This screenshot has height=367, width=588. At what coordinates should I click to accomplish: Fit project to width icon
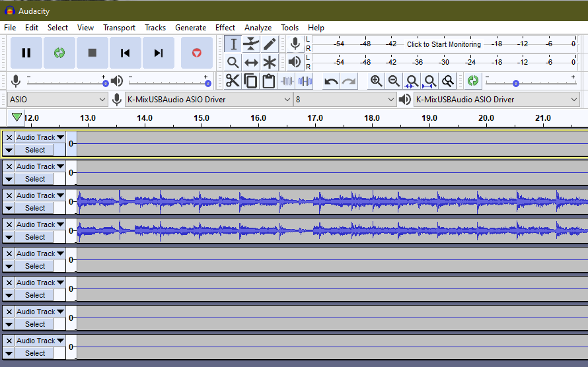pos(429,81)
